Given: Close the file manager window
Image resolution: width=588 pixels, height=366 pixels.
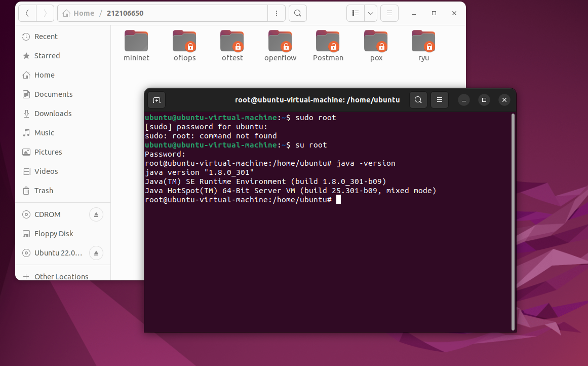Looking at the screenshot, I should (454, 13).
